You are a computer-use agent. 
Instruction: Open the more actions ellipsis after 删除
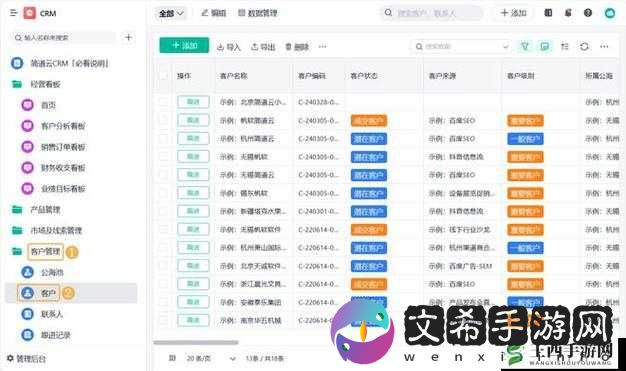(322, 47)
